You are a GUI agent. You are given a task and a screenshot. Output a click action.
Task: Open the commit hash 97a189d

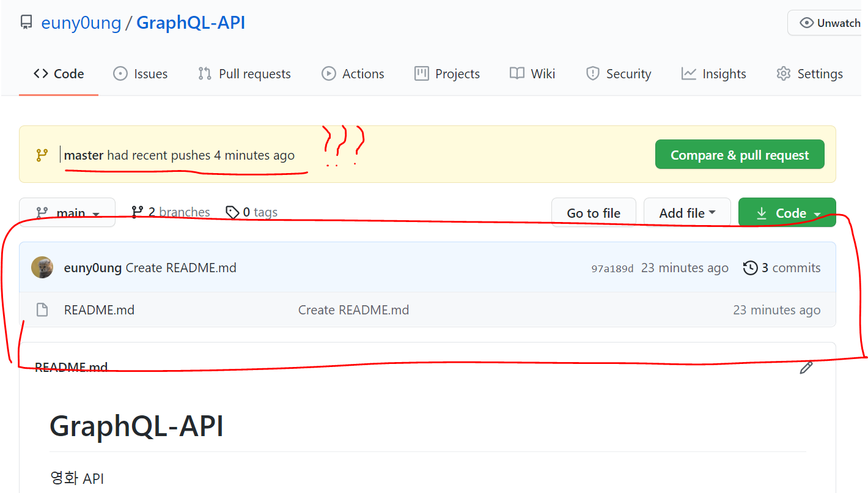pos(612,269)
